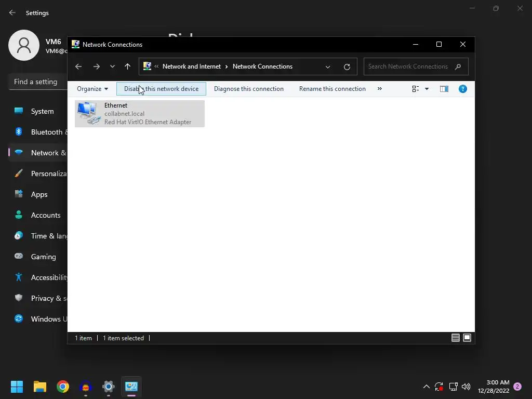Launch Google Chrome from taskbar

click(x=63, y=387)
